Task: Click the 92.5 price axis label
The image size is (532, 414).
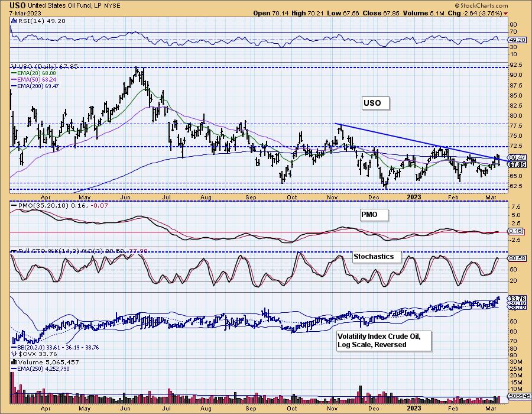Action: [x=515, y=65]
